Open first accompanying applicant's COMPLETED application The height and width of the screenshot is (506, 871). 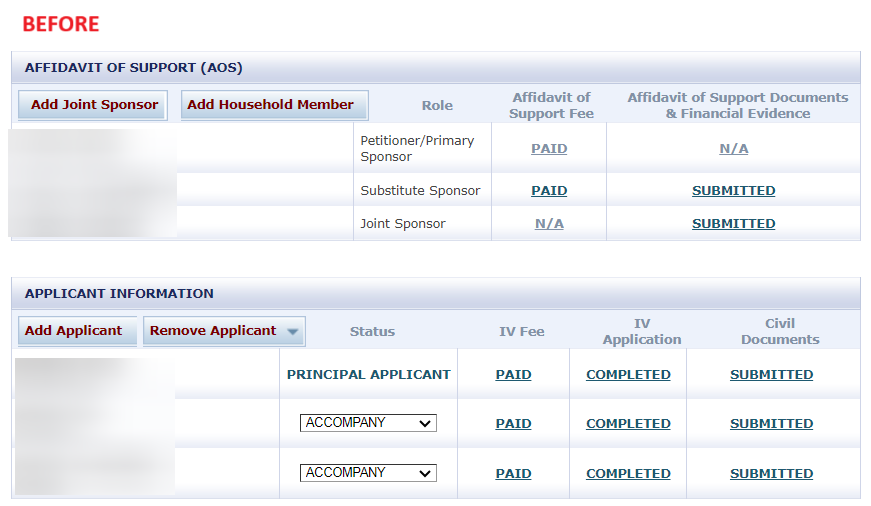(x=628, y=424)
